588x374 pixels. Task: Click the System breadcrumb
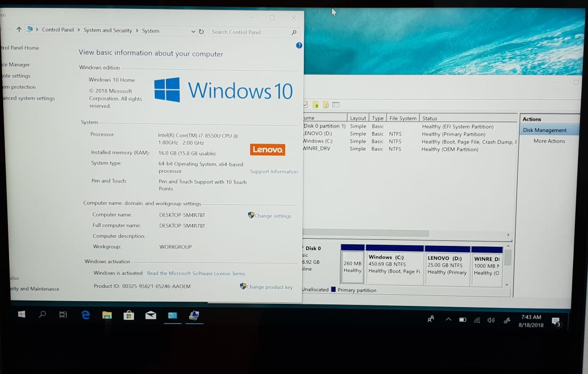point(151,31)
